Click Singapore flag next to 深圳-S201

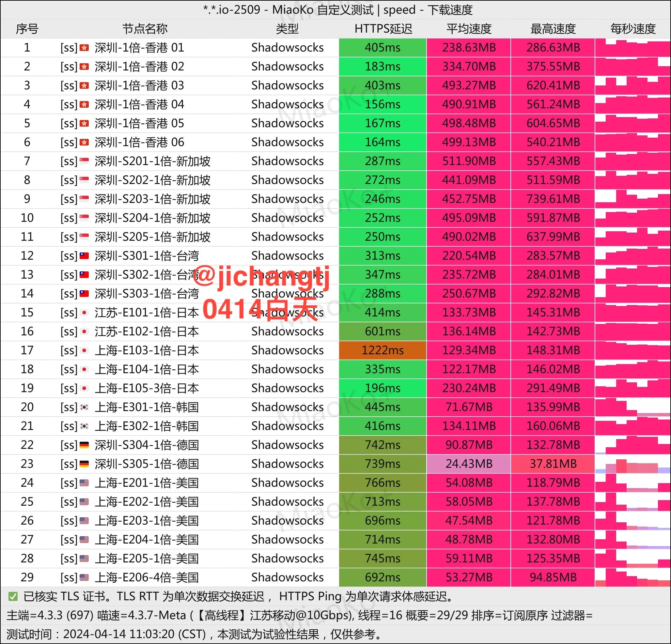pyautogui.click(x=84, y=161)
